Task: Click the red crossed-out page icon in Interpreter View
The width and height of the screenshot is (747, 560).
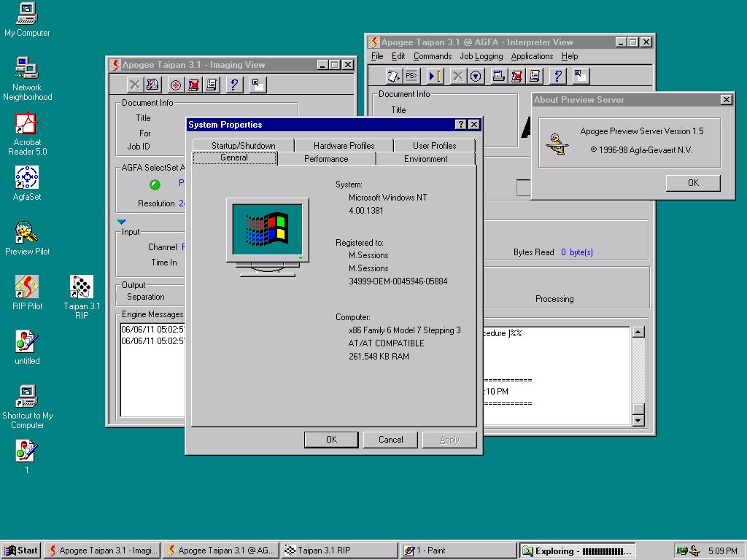Action: [516, 76]
